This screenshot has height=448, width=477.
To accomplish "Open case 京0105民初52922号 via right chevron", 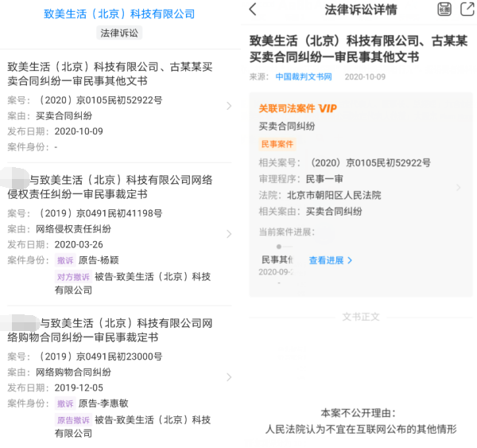I will point(229,106).
